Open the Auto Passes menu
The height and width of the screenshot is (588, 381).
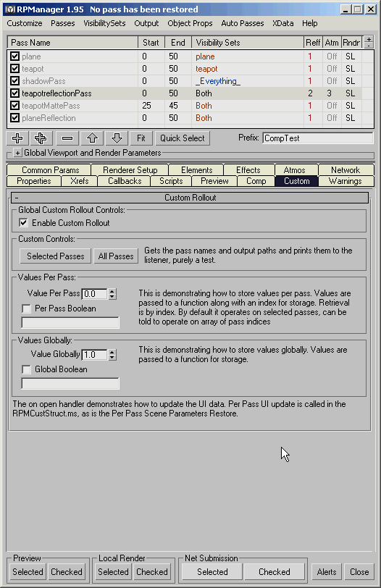coord(242,23)
